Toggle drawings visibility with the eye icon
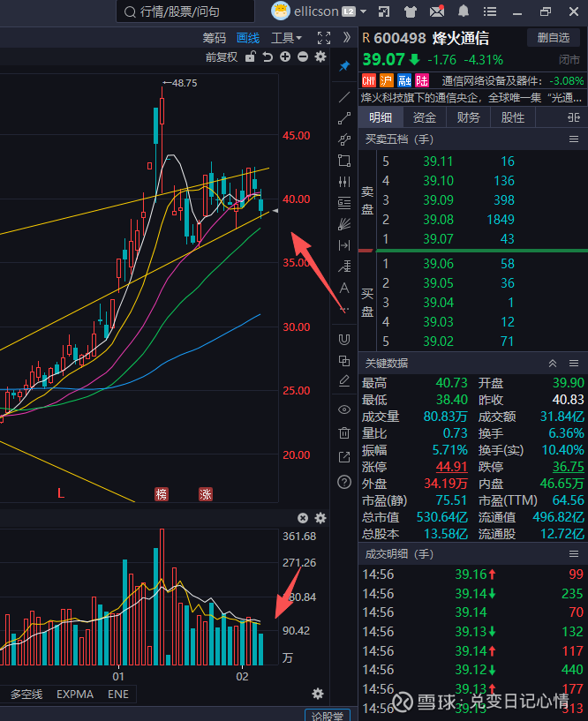Screen dimensions: 588x721 (344, 409)
